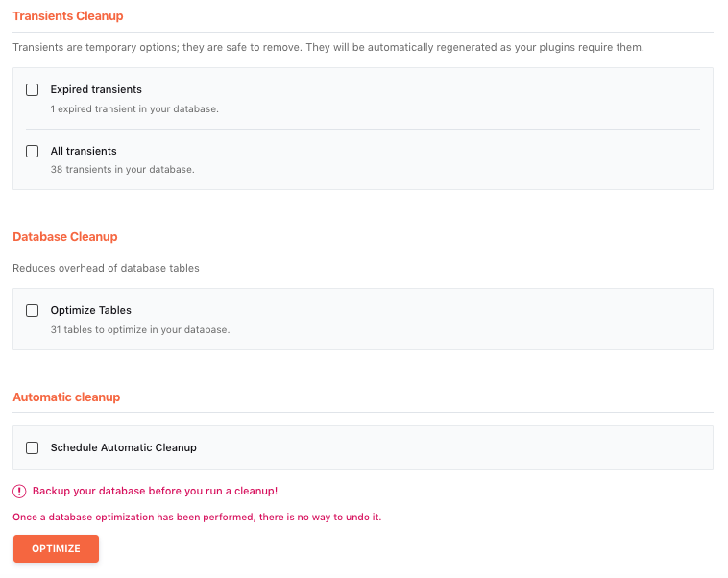This screenshot has height=578, width=728.
Task: Click 'Backup your database before you run' warning
Action: tap(155, 492)
